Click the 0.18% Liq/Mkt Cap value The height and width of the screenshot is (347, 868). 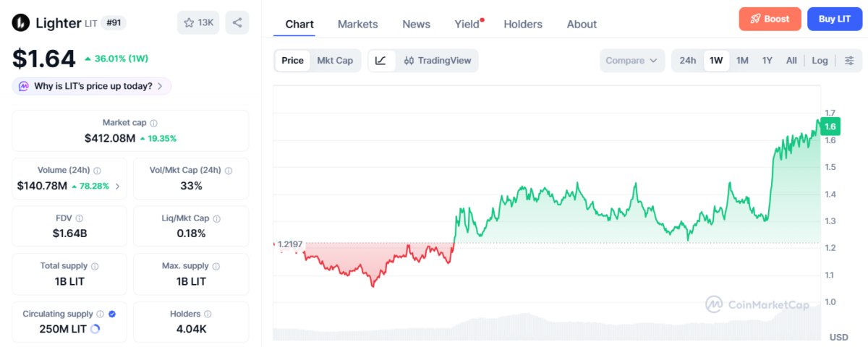191,234
